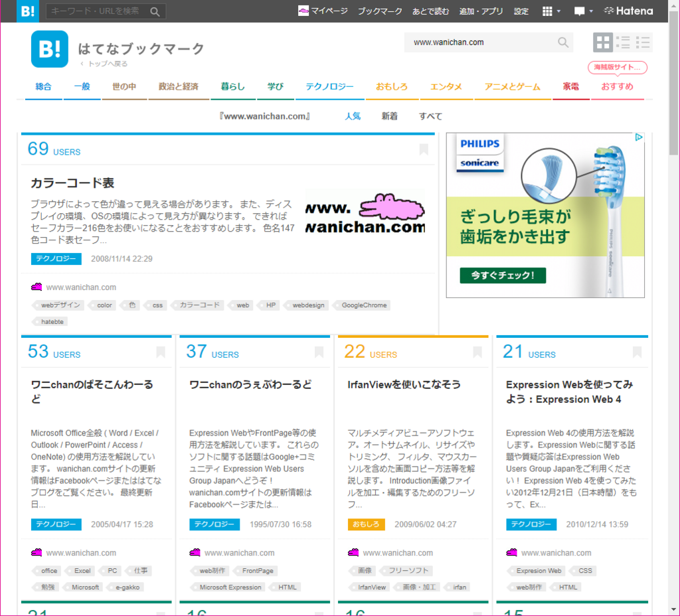The image size is (680, 616).
Task: Click the large Hatena Bookmark B! logo
Action: [x=49, y=49]
